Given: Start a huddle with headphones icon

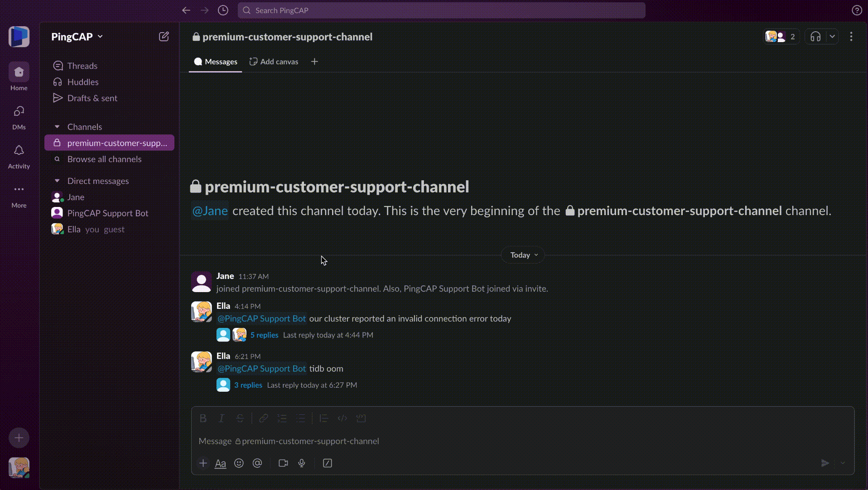Looking at the screenshot, I should tap(815, 37).
